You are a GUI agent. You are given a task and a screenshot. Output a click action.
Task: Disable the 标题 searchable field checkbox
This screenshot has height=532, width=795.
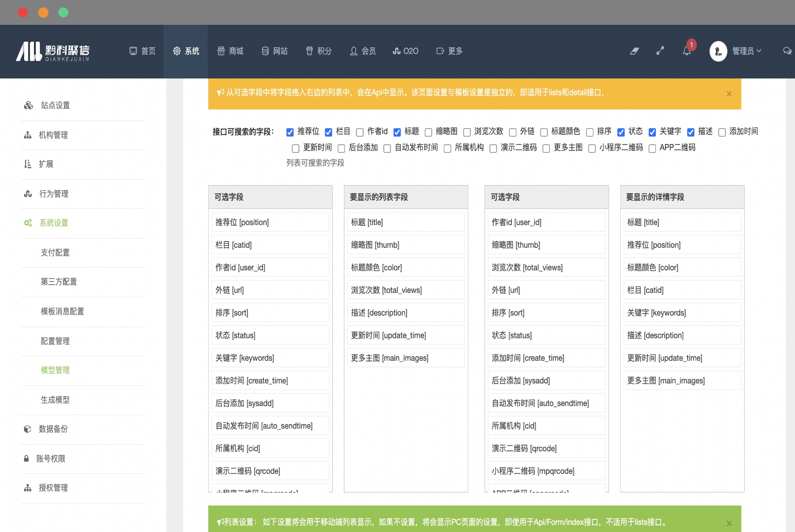397,132
